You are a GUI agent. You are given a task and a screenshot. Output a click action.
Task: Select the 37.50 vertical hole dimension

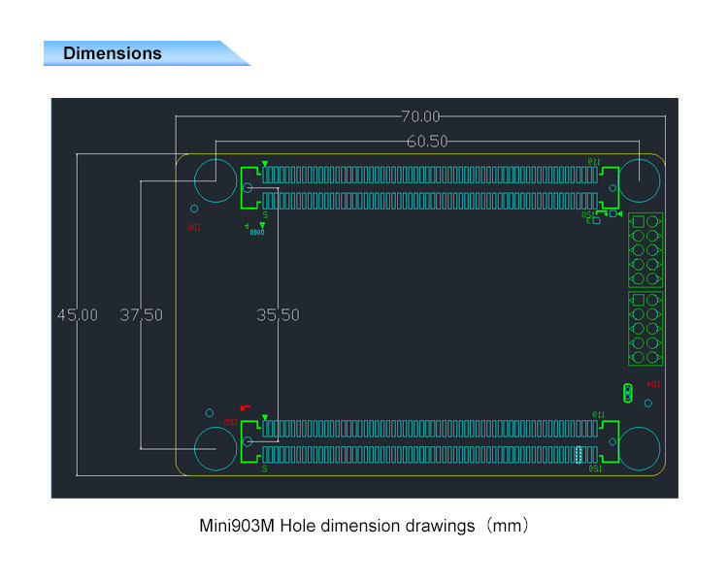(x=141, y=315)
